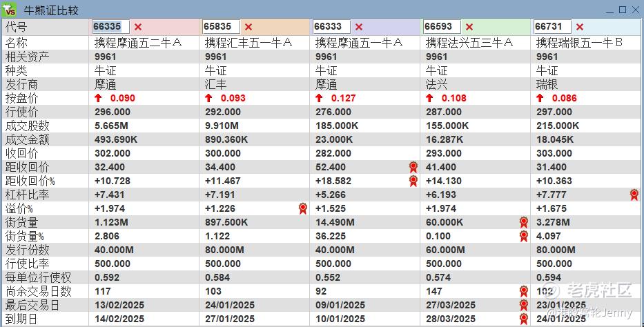
Task: Click red up arrow next to 0.127
Action: click(319, 98)
